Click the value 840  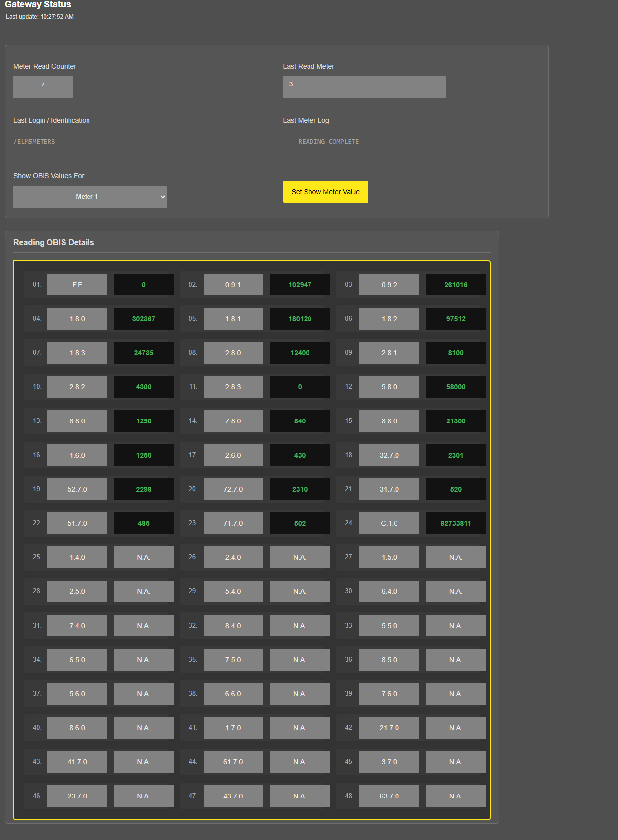pyautogui.click(x=300, y=421)
